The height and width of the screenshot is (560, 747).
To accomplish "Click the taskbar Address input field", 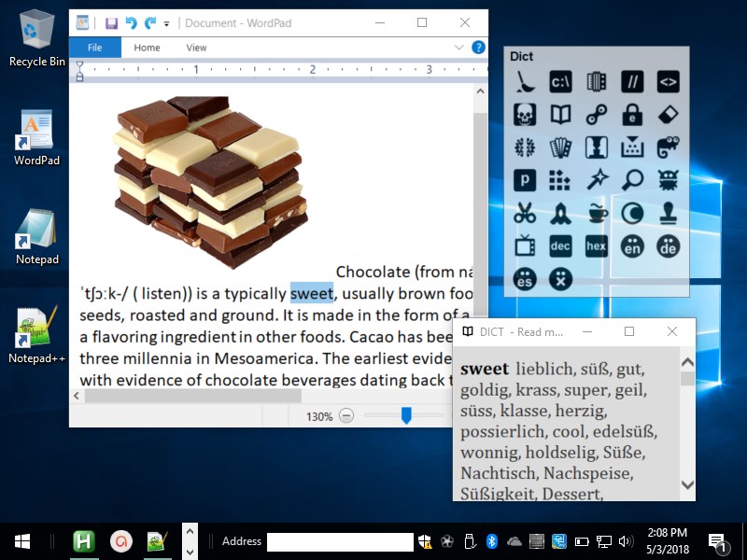I will tap(340, 542).
